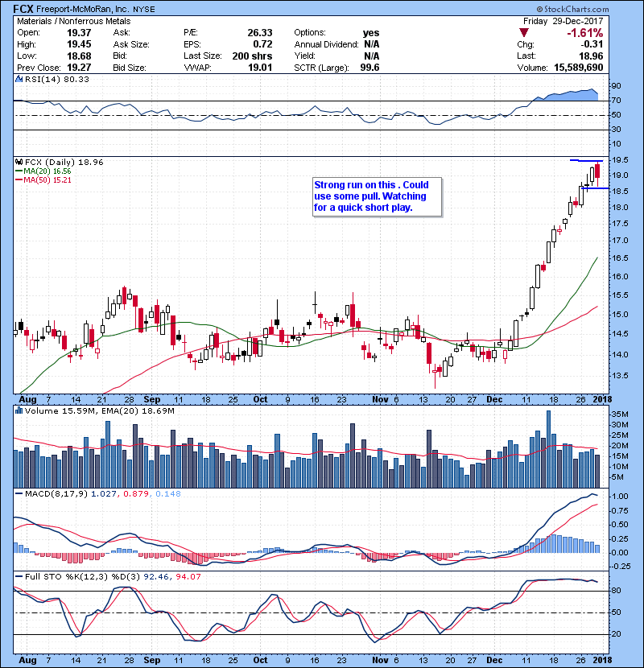644x668 pixels.
Task: Click the tallest volume bar near Dec 18
Action: (x=548, y=449)
